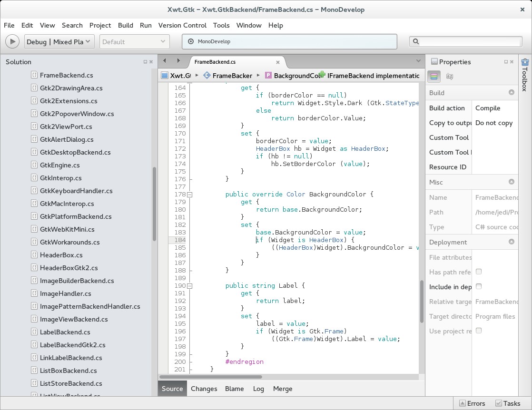The height and width of the screenshot is (410, 532).
Task: Check the 'Include in deployment' checkbox
Action: pos(478,286)
